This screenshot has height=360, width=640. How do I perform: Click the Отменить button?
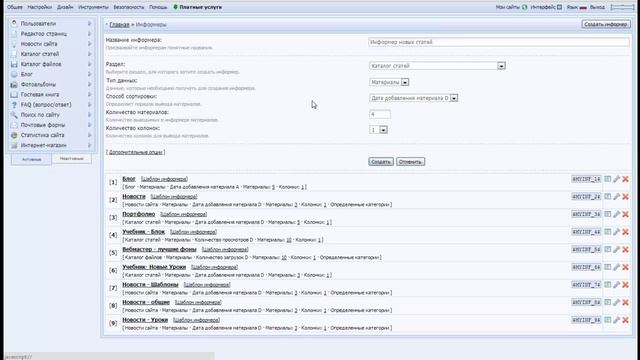point(410,162)
